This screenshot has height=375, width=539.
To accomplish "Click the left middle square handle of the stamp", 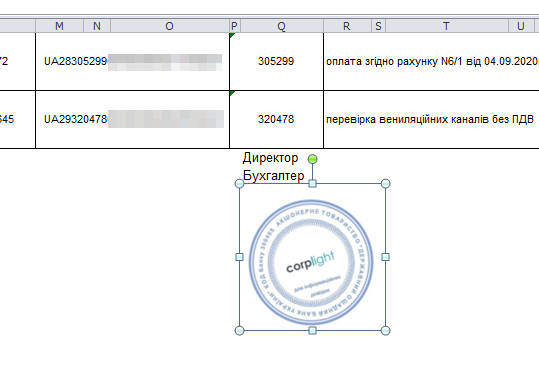I will tap(240, 257).
